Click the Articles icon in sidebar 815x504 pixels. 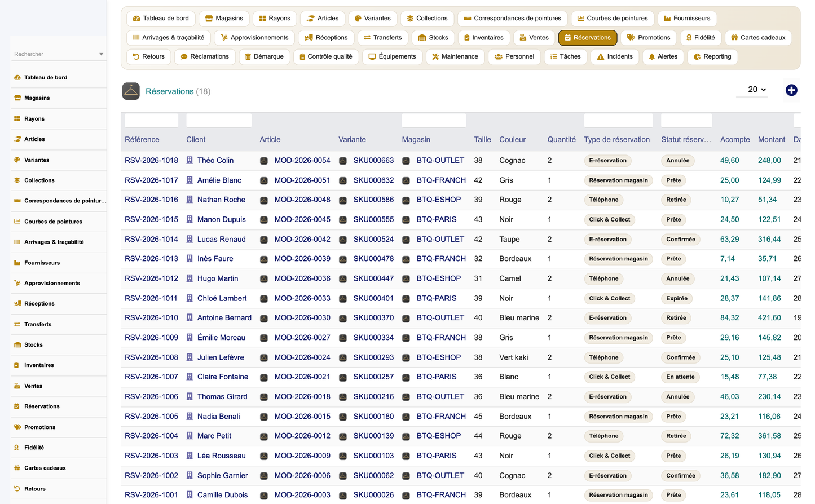pos(17,139)
